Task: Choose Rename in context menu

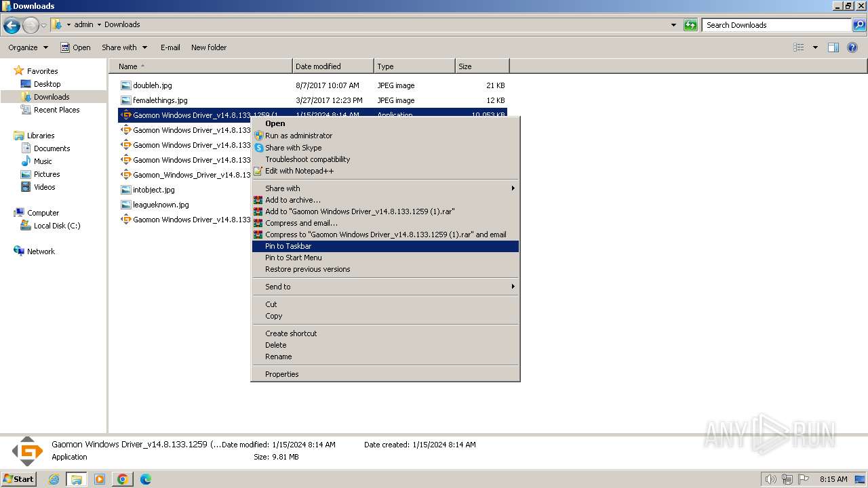Action: pos(385,357)
